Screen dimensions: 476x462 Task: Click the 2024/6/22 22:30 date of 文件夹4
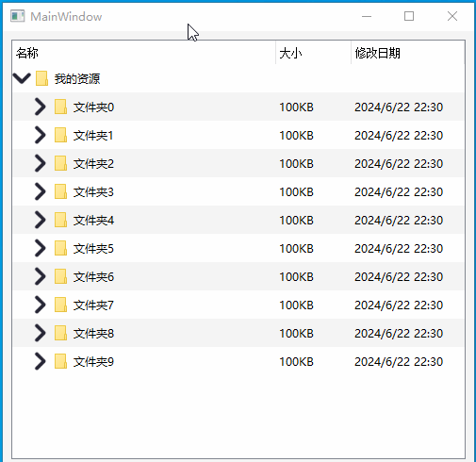pos(399,221)
